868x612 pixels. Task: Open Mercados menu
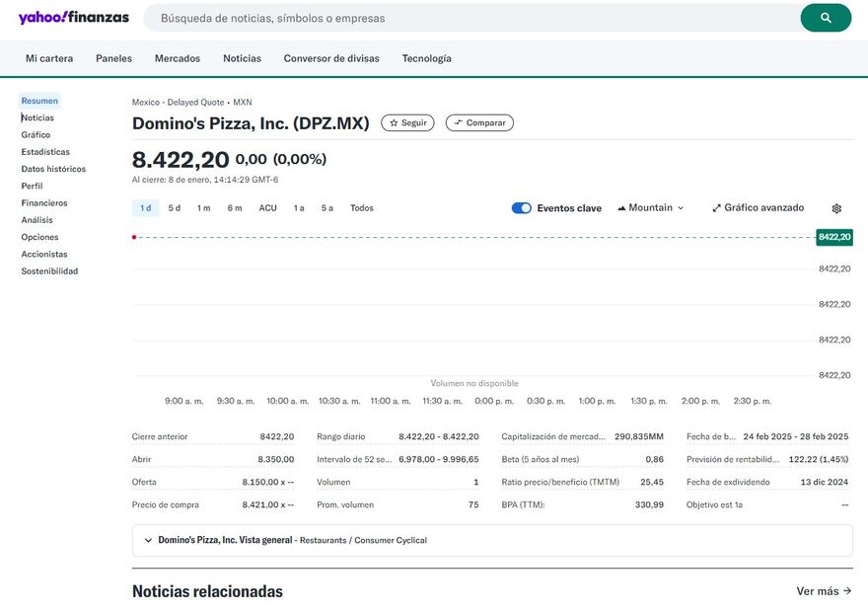click(178, 58)
